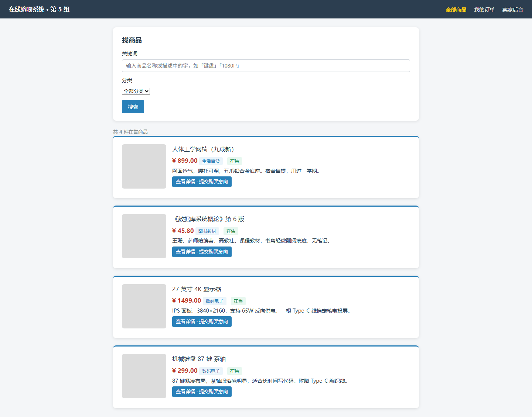Screen dimensions: 532x417
Task: Click the price ¥ 899.00
Action: pyautogui.click(x=185, y=161)
